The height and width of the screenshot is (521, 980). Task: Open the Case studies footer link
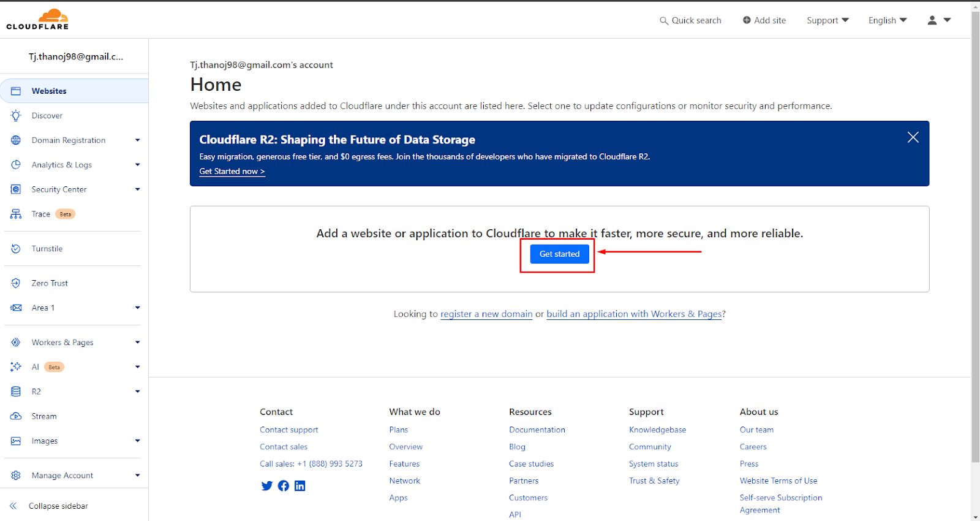[x=531, y=464]
